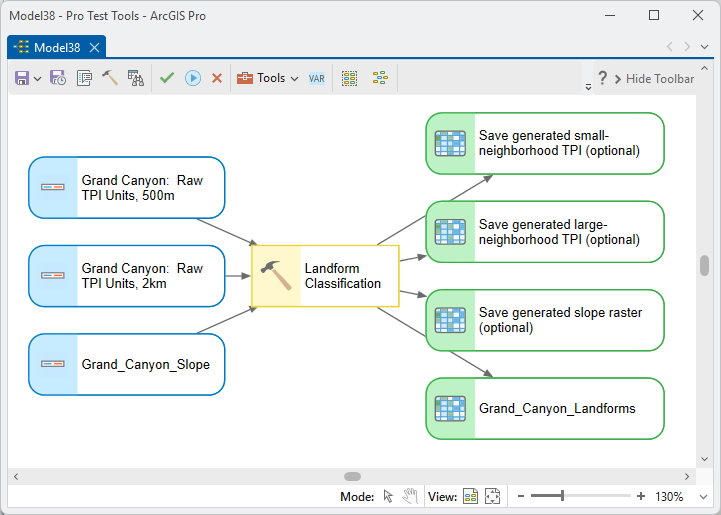
Task: Switch to Select mode pointer
Action: pyautogui.click(x=389, y=497)
